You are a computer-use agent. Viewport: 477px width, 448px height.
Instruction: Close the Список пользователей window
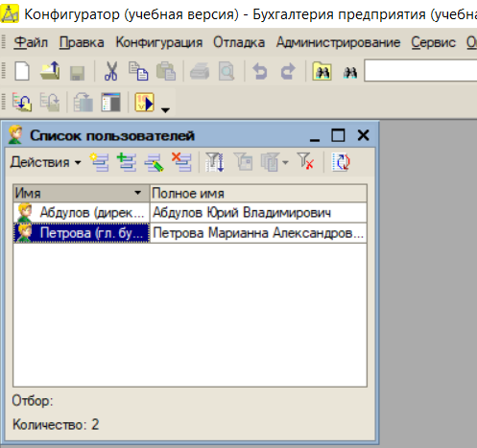[x=364, y=135]
